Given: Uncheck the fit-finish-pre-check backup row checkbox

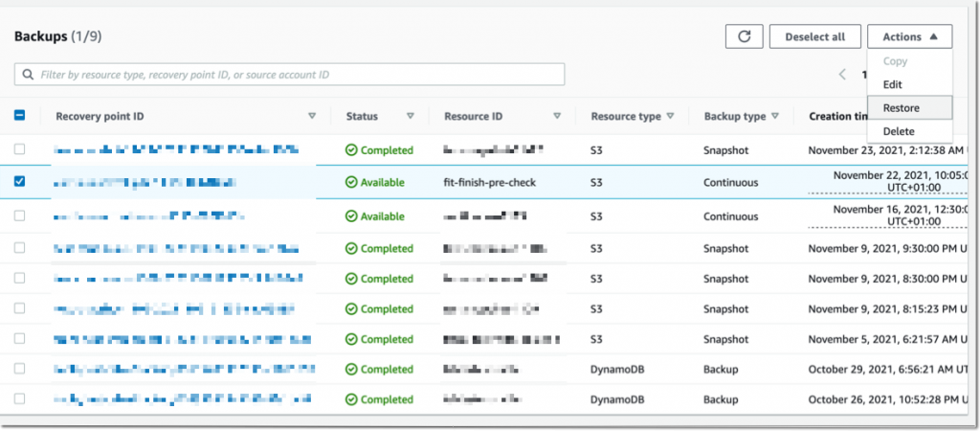Looking at the screenshot, I should [x=19, y=181].
